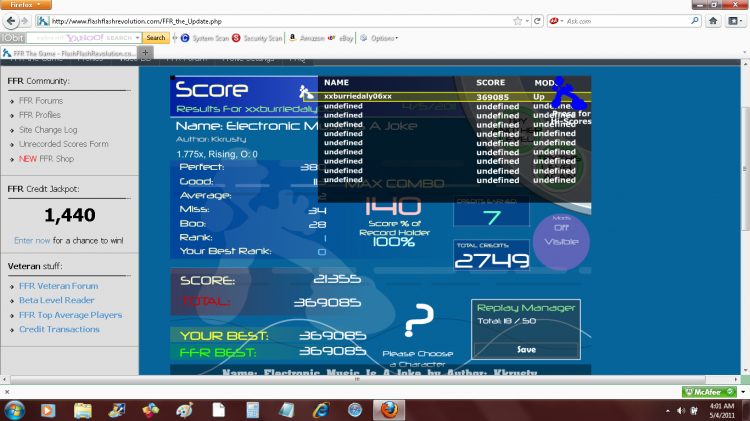The height and width of the screenshot is (421, 750).
Task: Click the 369085 score entry
Action: (x=492, y=97)
